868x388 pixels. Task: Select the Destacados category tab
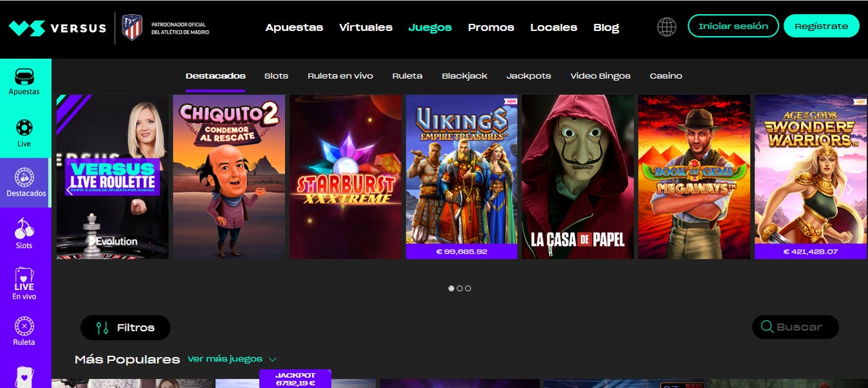coord(215,76)
